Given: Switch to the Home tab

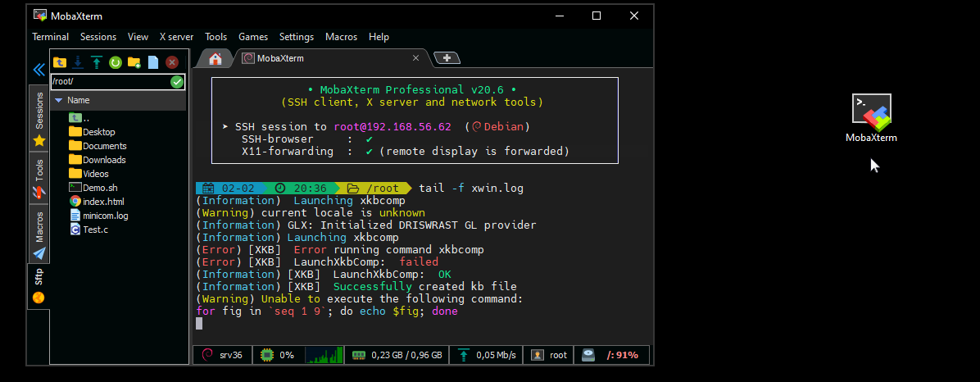Looking at the screenshot, I should (215, 59).
